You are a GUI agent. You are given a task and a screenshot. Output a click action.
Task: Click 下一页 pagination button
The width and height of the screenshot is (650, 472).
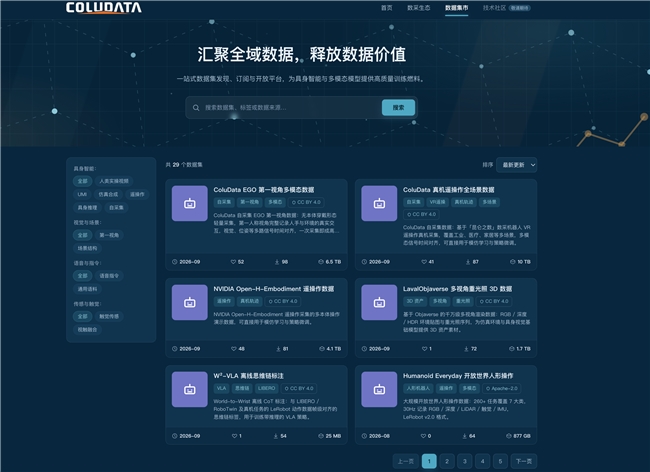(x=524, y=461)
